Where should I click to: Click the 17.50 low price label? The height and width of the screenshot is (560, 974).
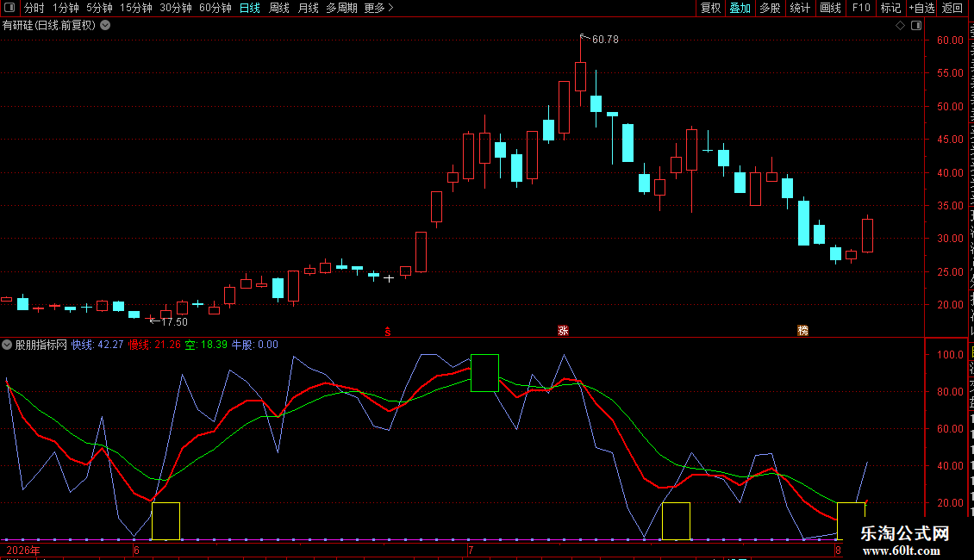175,322
